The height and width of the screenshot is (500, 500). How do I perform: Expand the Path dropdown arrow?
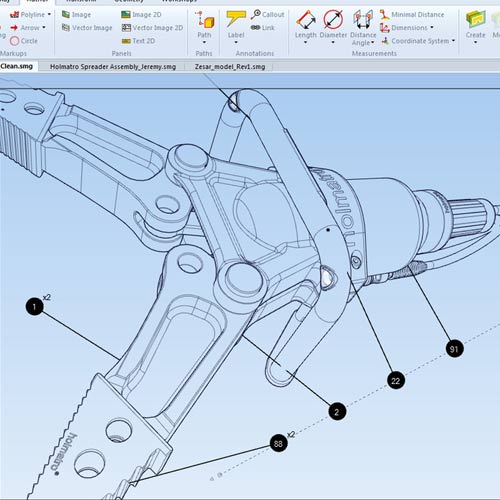[x=204, y=42]
